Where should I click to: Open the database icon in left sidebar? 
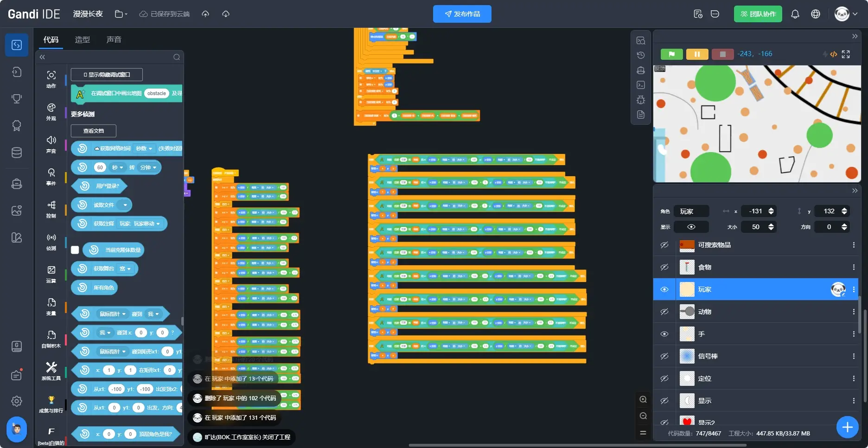coord(17,153)
